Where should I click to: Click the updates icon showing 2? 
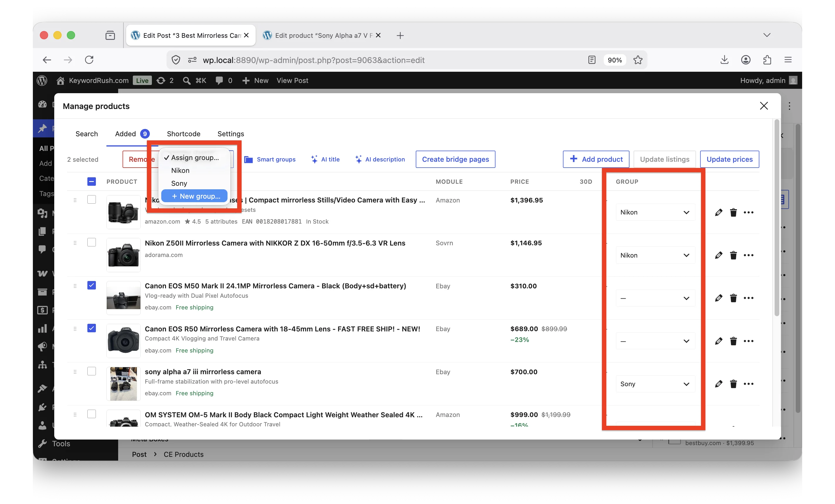pos(165,81)
